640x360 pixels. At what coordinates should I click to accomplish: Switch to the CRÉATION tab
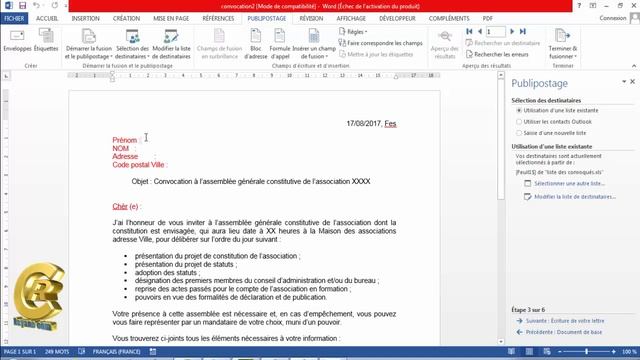[126, 18]
